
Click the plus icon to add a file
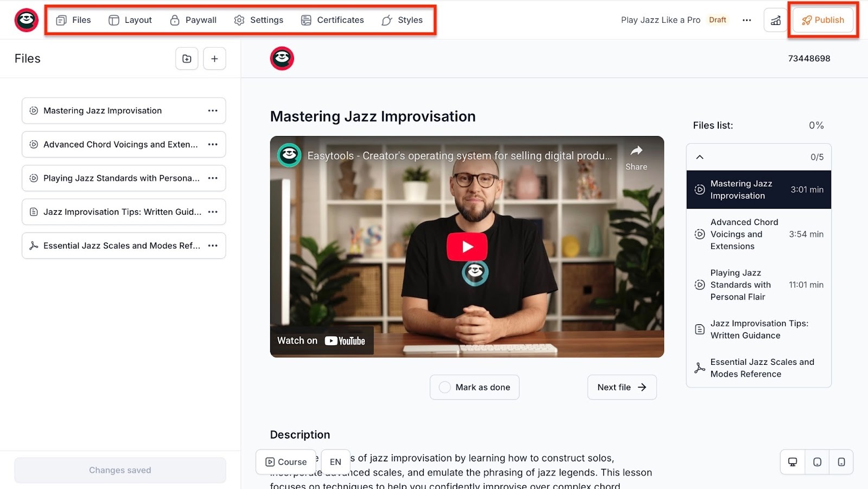pyautogui.click(x=214, y=59)
